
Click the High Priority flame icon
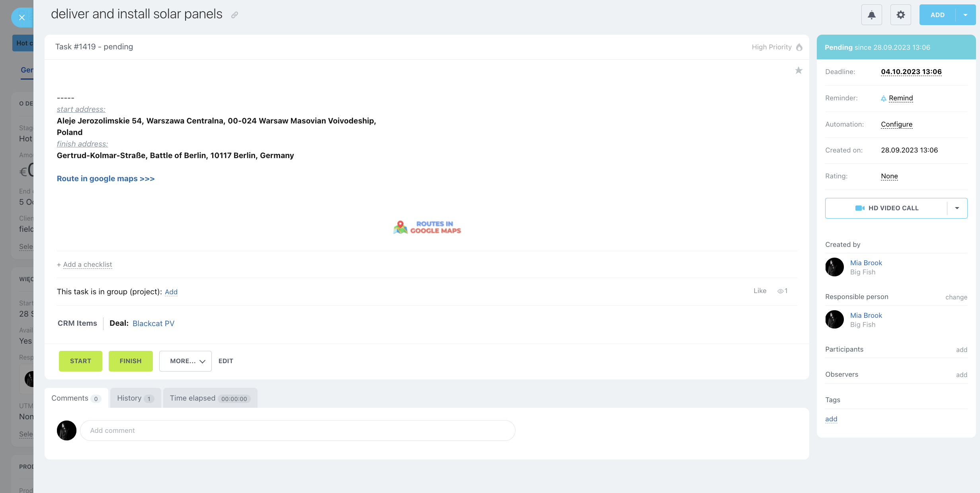click(x=799, y=47)
